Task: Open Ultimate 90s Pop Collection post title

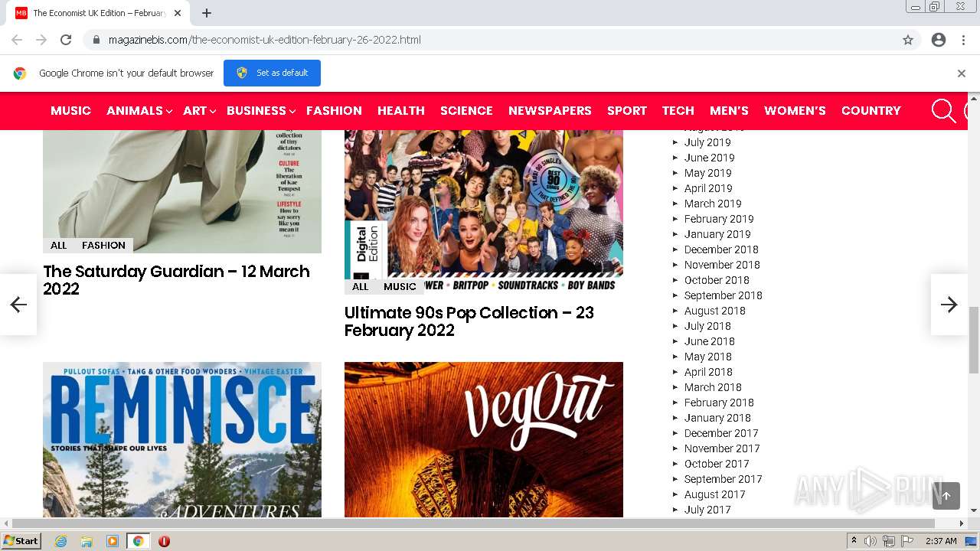Action: click(x=469, y=321)
